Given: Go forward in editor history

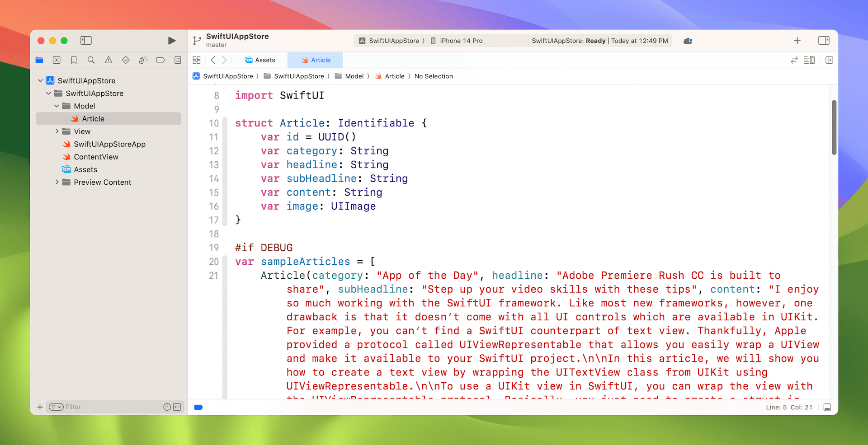Looking at the screenshot, I should pos(224,60).
